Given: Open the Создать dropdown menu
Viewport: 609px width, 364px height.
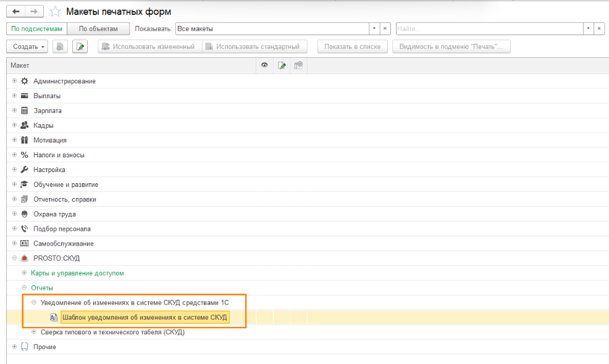Looking at the screenshot, I should click(x=28, y=47).
